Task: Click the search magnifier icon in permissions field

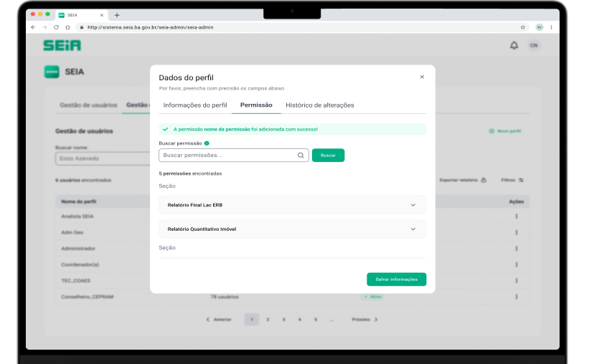Action: click(301, 155)
